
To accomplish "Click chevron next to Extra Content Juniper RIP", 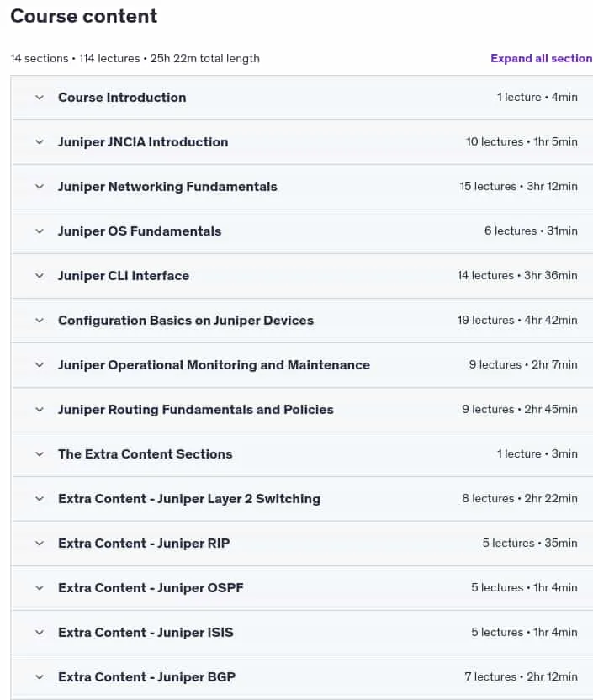I will pos(40,544).
